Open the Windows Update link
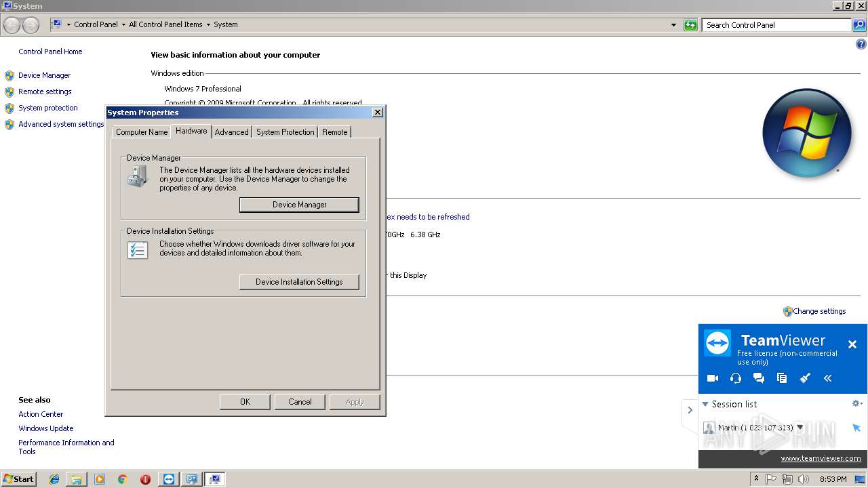Screen dimensions: 868x488 coord(46,428)
